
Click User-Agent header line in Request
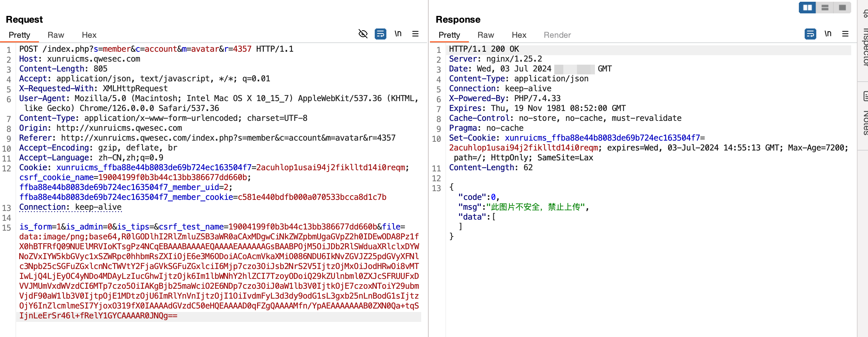tap(219, 103)
